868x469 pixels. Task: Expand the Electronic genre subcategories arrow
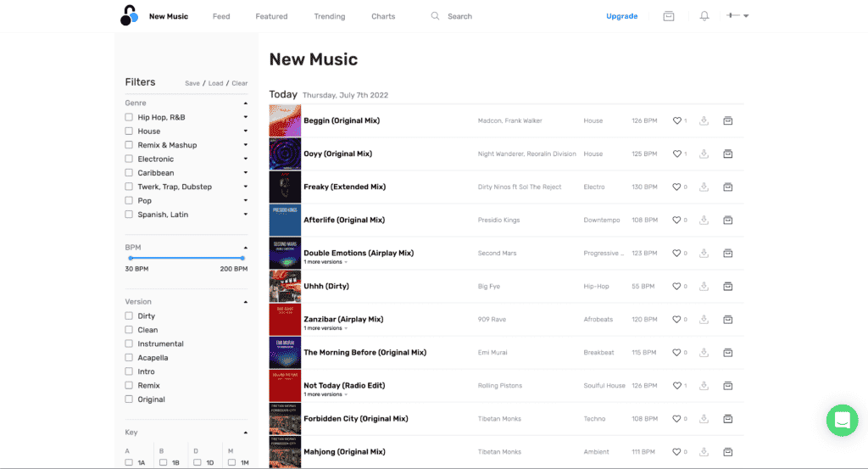(x=245, y=159)
